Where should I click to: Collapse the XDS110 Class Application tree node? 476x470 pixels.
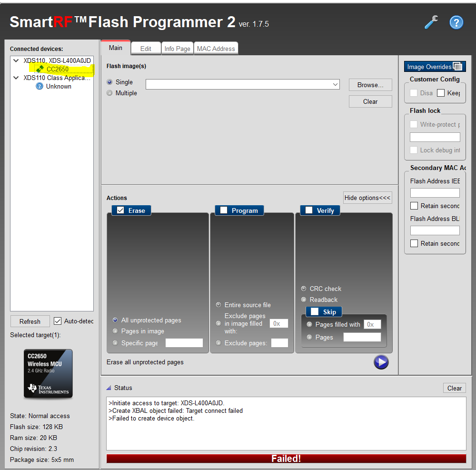click(16, 78)
